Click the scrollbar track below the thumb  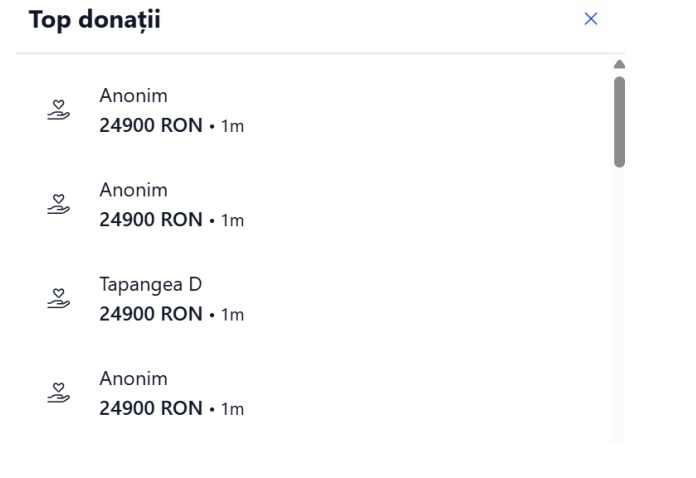pos(619,300)
